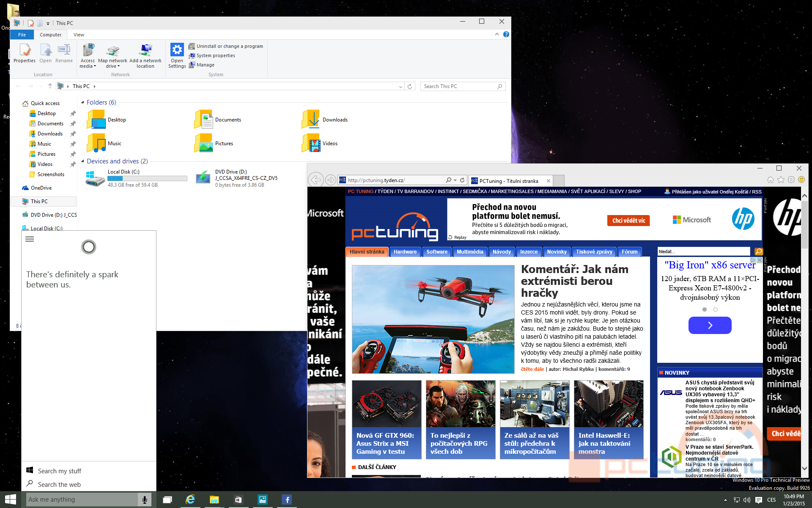
Task: Open Facebook app from the taskbar
Action: point(287,500)
